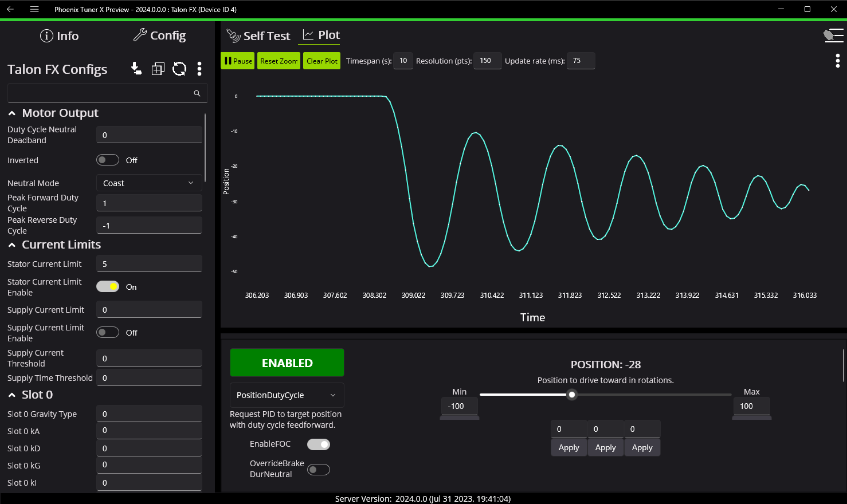
Task: Switch to the Info tab
Action: (x=59, y=36)
